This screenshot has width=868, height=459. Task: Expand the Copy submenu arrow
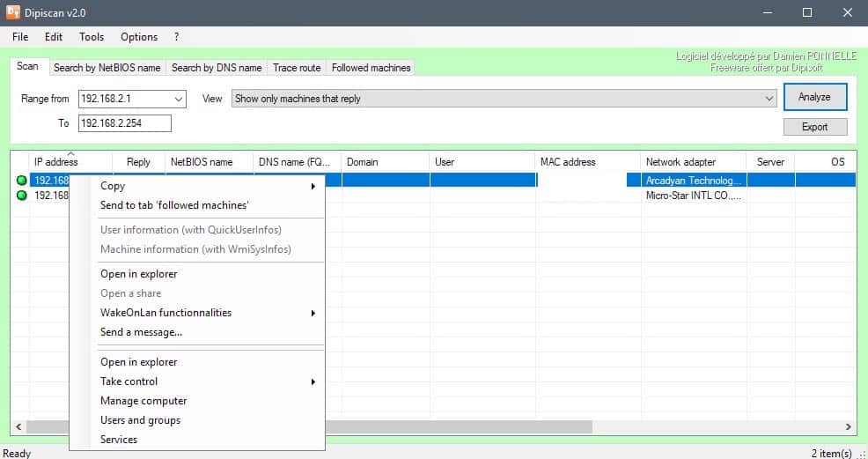(x=313, y=186)
